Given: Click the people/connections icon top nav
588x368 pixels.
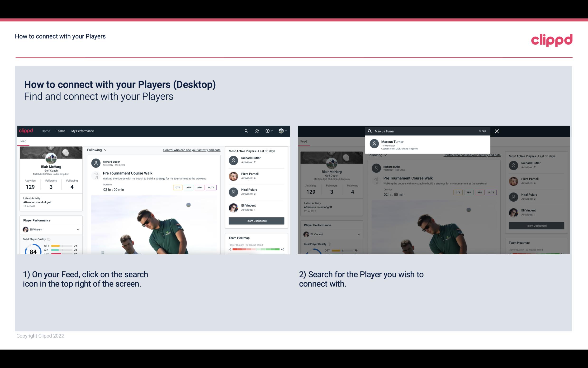Looking at the screenshot, I should tap(257, 131).
